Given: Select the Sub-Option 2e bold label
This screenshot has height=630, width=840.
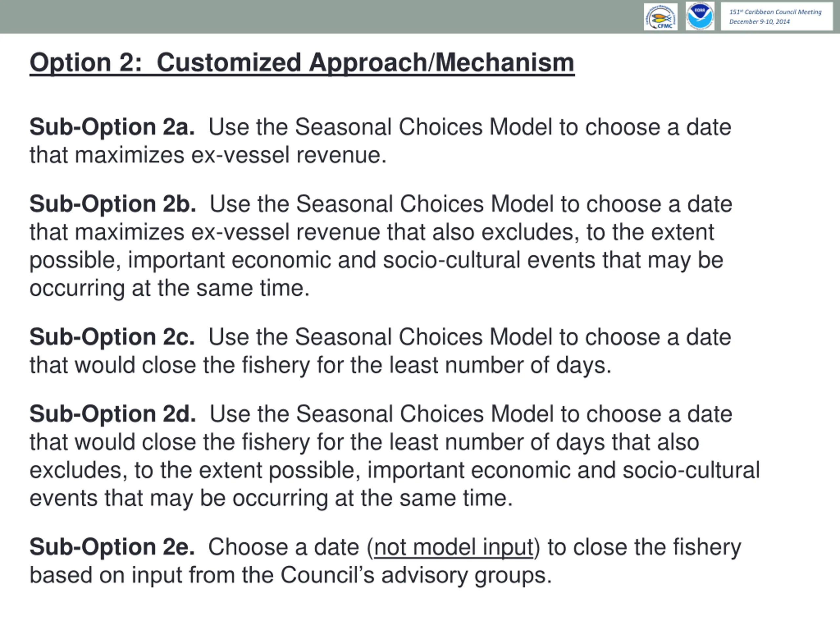Looking at the screenshot, I should pyautogui.click(x=112, y=547).
